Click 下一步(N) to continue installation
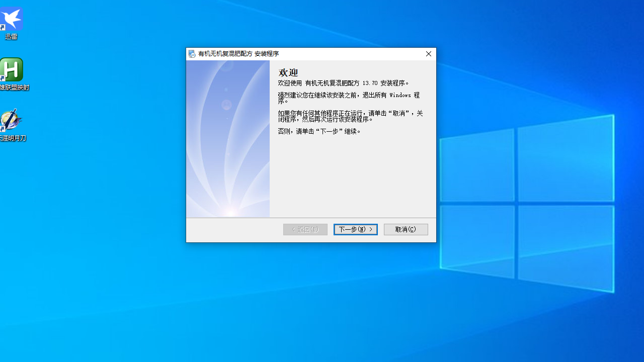 tap(355, 229)
